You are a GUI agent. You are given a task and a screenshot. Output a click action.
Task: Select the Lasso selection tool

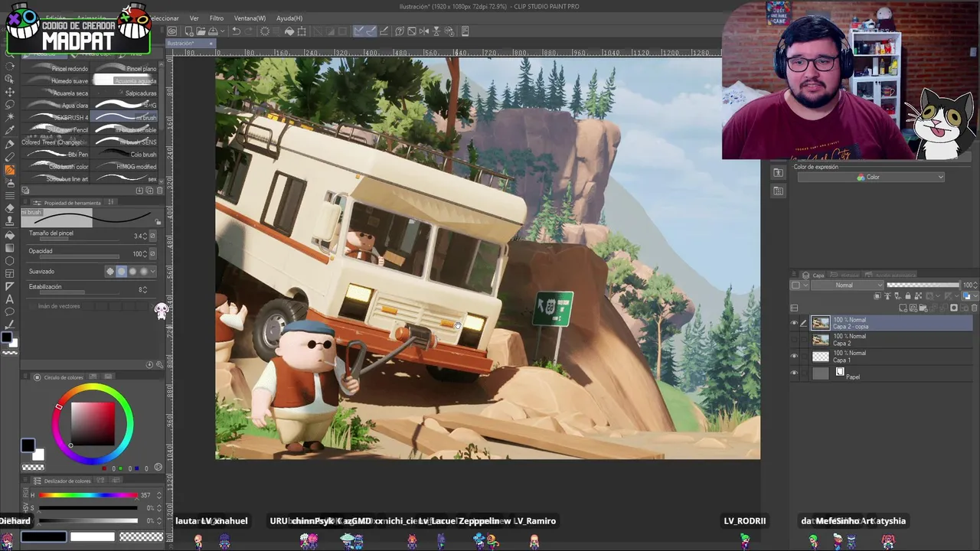[x=10, y=105]
